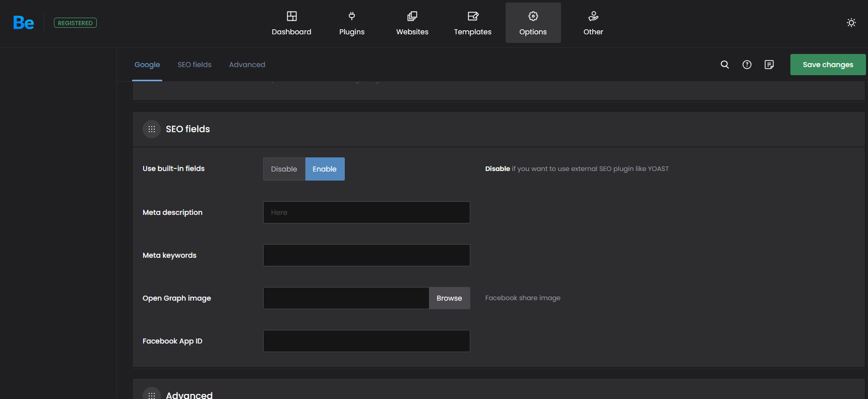Open Templates from top navigation

pos(472,23)
